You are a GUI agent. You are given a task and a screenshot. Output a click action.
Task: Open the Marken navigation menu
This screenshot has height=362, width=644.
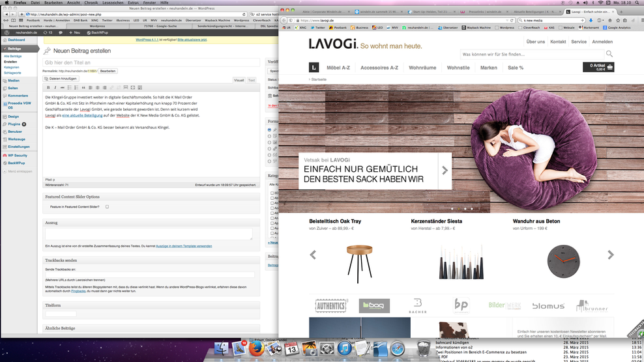(x=489, y=68)
